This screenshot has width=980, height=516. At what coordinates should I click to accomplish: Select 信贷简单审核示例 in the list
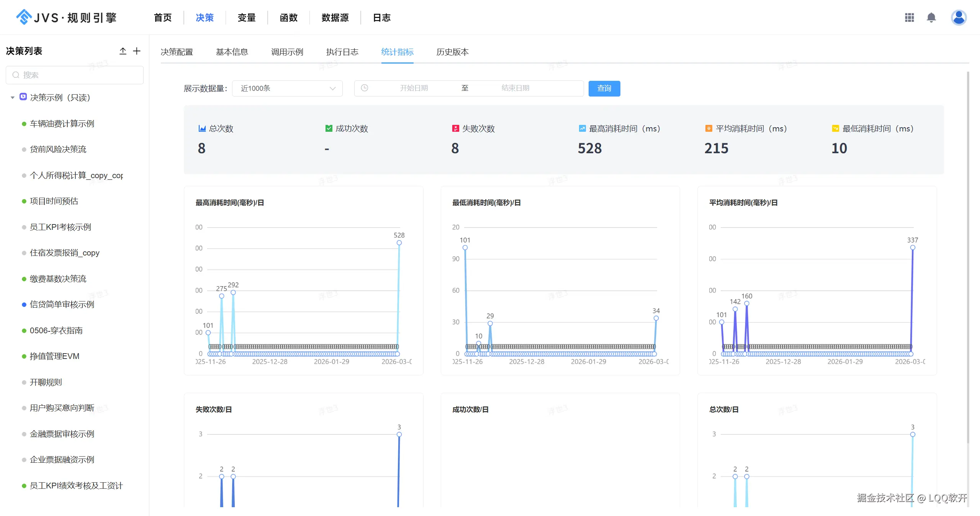pyautogui.click(x=62, y=305)
